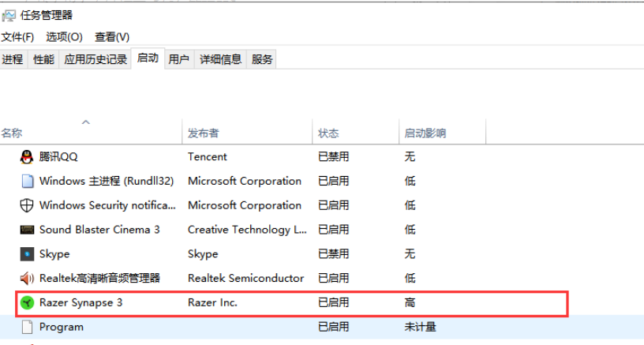Viewport: 644px width, 345px height.
Task: Click the green Razer Synapse 3 icon
Action: tap(27, 302)
